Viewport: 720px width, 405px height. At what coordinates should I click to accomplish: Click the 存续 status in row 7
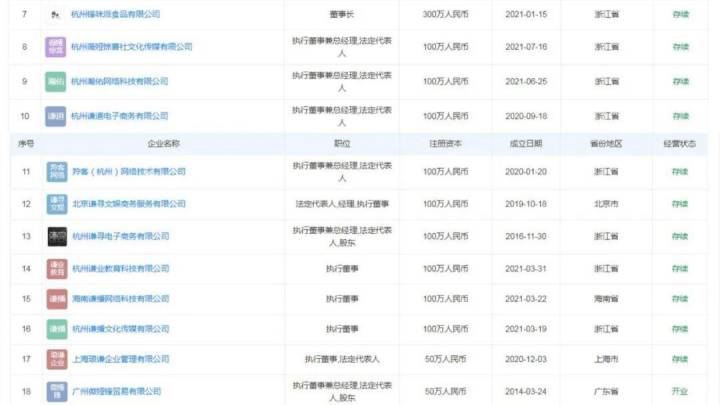point(681,14)
